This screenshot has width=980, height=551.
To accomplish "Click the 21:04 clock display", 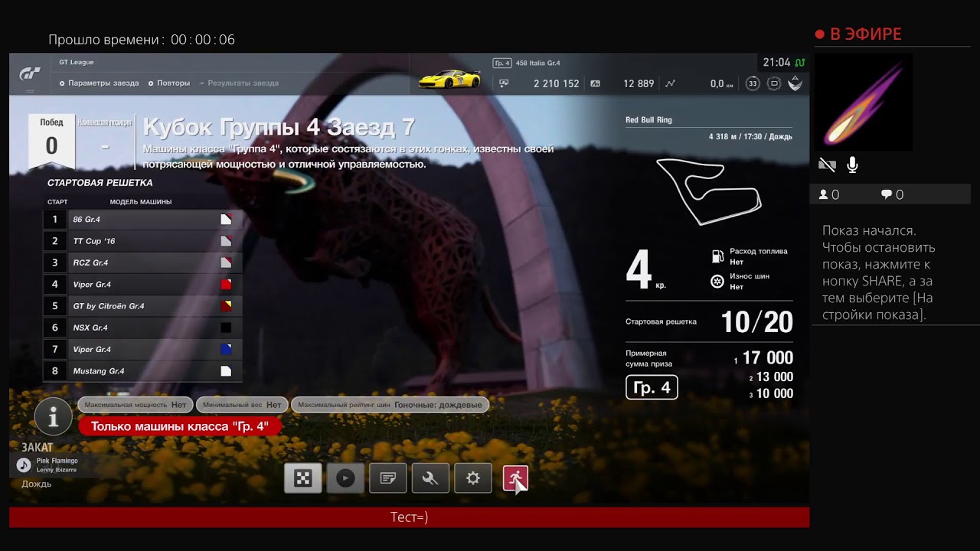I will pos(776,63).
